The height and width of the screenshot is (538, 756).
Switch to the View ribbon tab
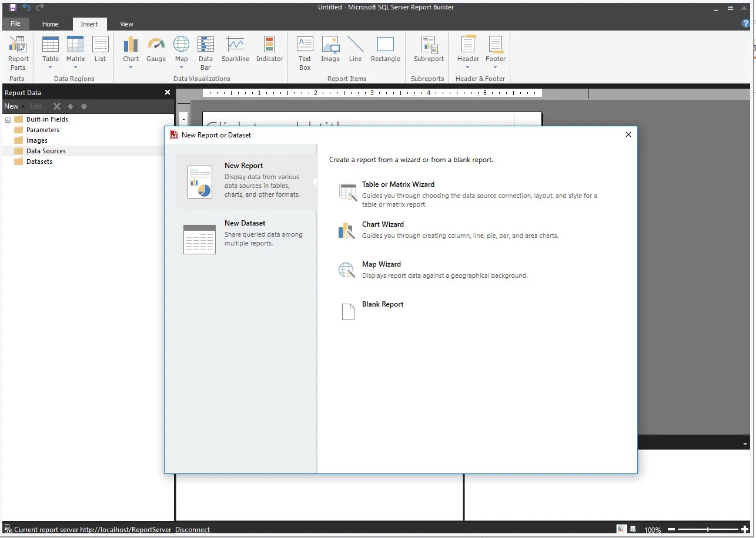(126, 24)
